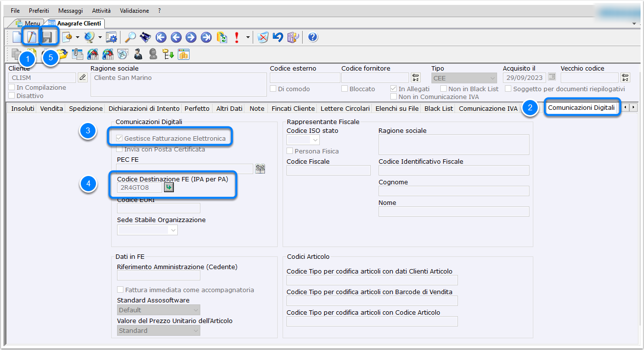The width and height of the screenshot is (644, 350).
Task: Go to next record arrow icon
Action: coord(191,37)
